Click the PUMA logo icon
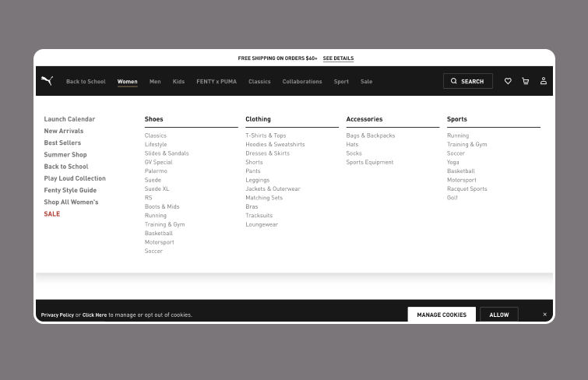The image size is (588, 380). (x=47, y=81)
